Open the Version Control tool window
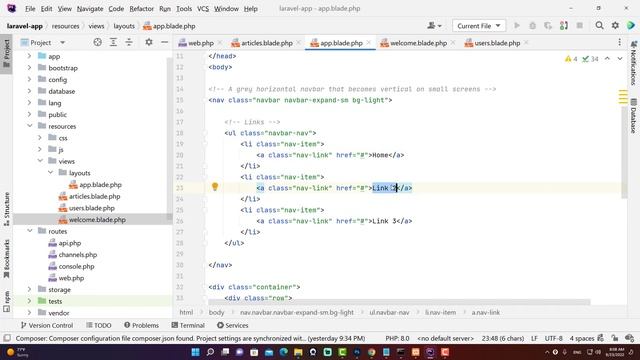Screen dimensions: 640x360 coord(47,325)
